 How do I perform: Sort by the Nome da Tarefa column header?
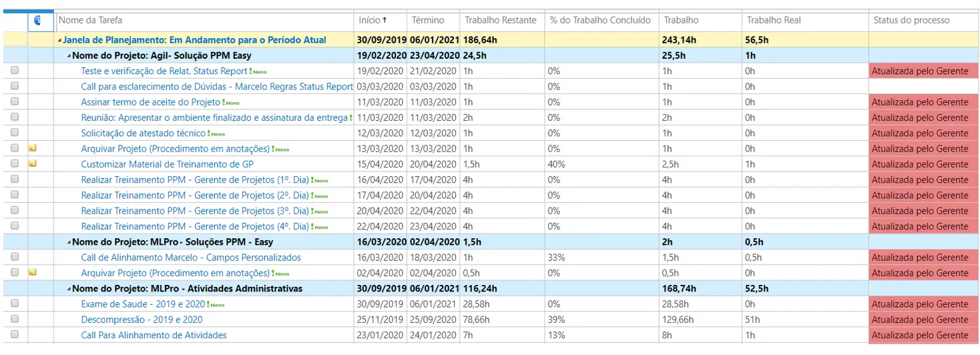click(x=91, y=20)
